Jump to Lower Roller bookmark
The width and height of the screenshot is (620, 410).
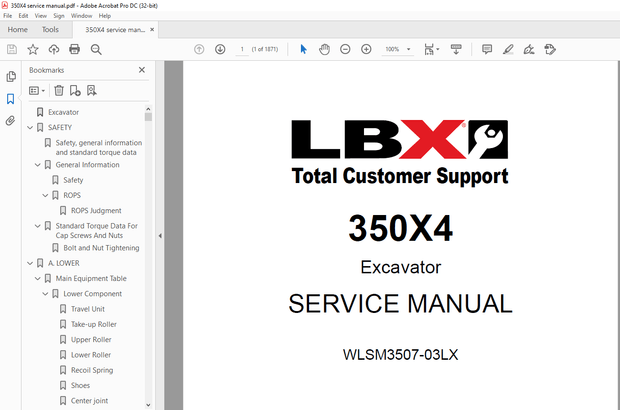[x=91, y=355]
